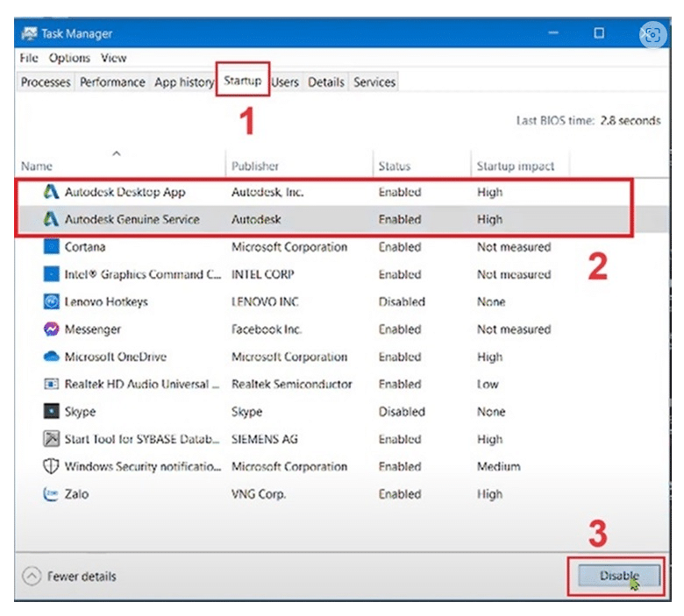
Task: Collapse view with Fewer details arrow
Action: pyautogui.click(x=32, y=577)
